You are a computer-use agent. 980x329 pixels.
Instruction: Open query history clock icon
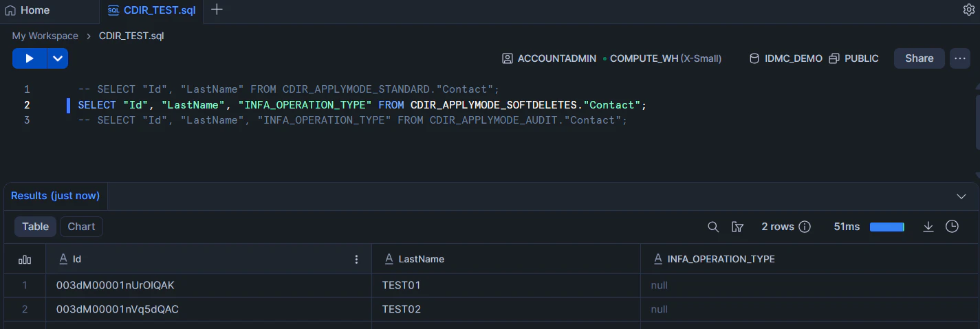coord(952,227)
